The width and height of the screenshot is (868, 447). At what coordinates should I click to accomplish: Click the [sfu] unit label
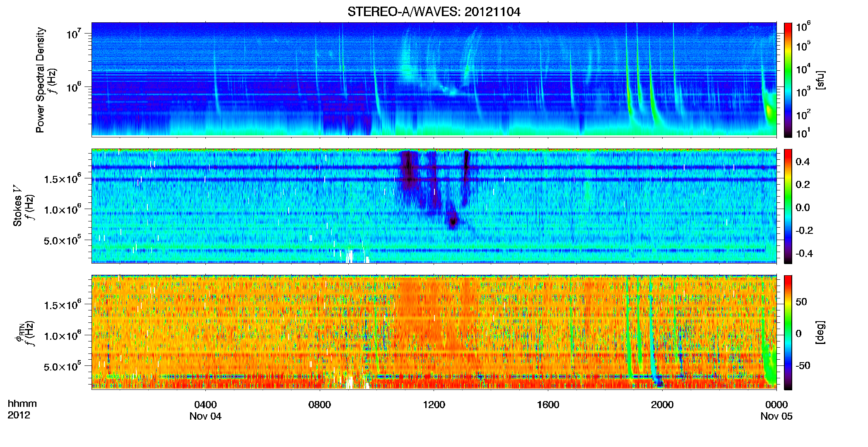point(820,80)
